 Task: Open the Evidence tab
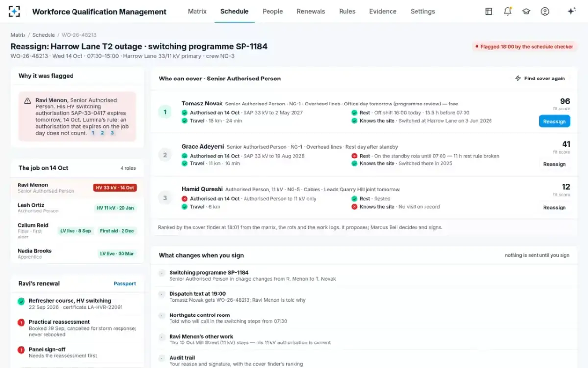pyautogui.click(x=383, y=11)
